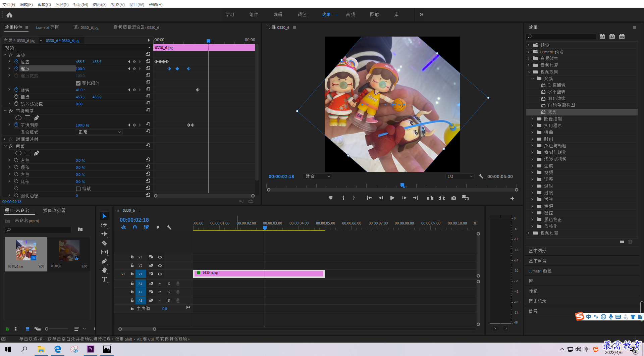Open the 1/2 playback resolution dropdown

[x=460, y=176]
